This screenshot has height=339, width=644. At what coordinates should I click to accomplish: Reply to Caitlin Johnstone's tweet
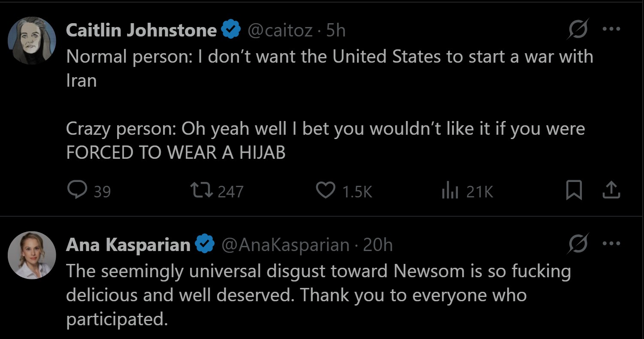[x=77, y=191]
